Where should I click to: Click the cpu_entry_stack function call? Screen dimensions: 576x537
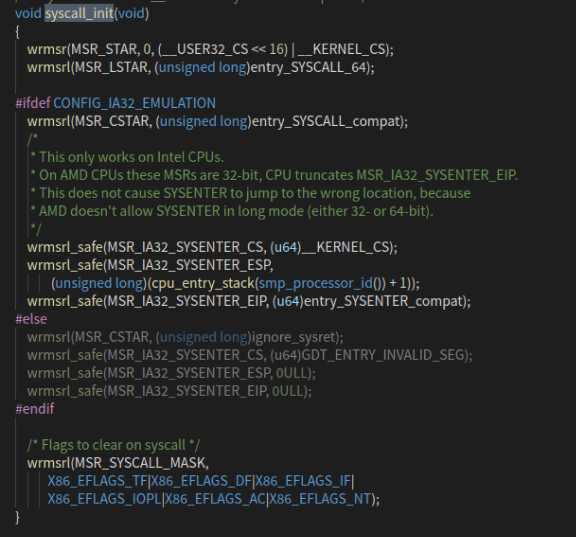click(x=202, y=283)
